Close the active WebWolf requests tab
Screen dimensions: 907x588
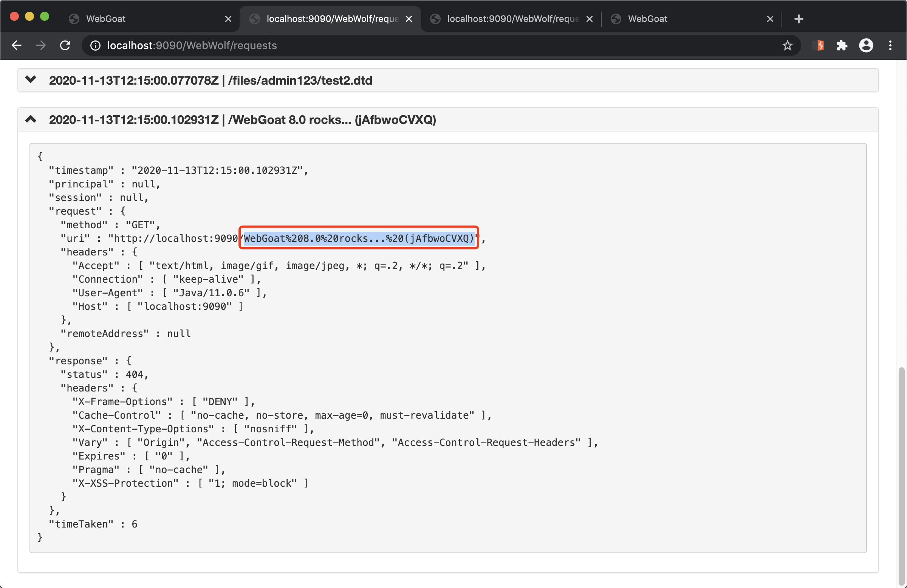(409, 19)
